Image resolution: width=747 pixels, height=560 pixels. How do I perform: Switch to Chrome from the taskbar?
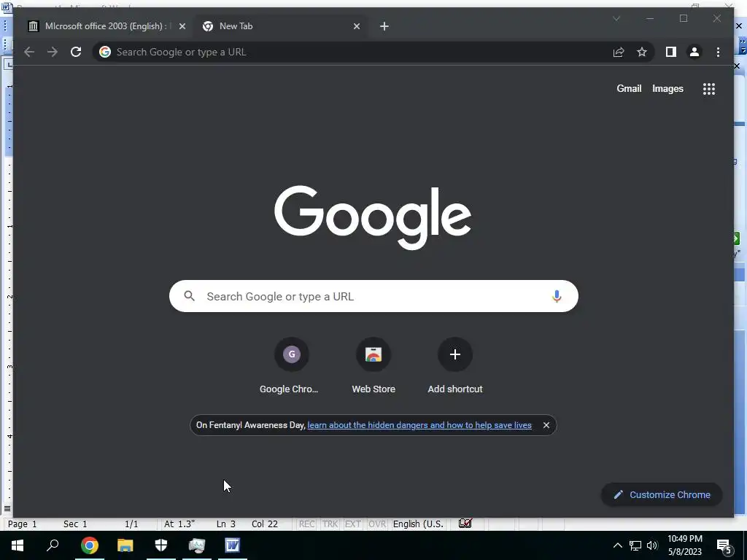(x=90, y=545)
